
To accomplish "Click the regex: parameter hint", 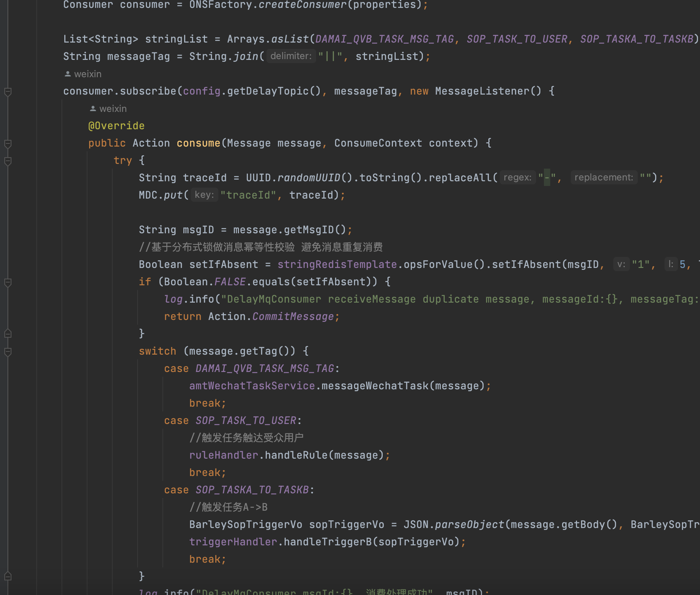I will click(517, 177).
